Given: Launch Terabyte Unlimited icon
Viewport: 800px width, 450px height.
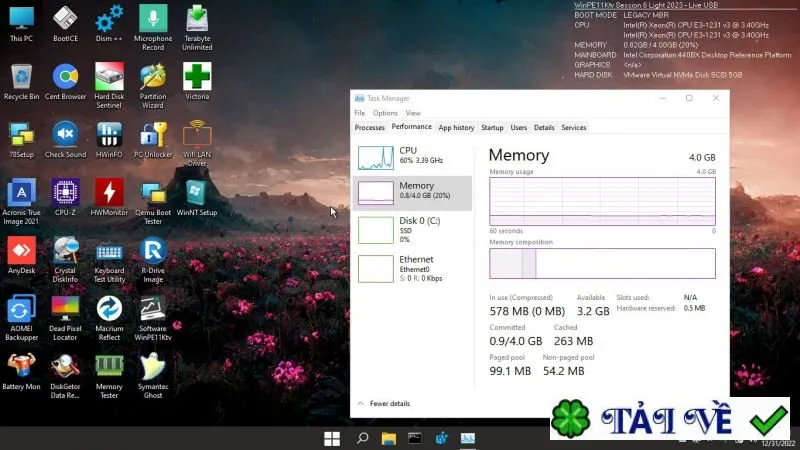Looking at the screenshot, I should tap(197, 28).
